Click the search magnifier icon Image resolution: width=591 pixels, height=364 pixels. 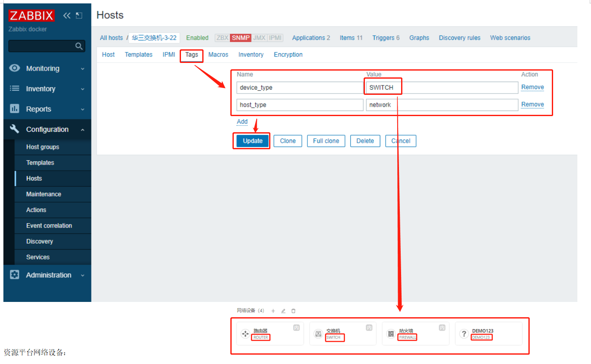tap(79, 46)
